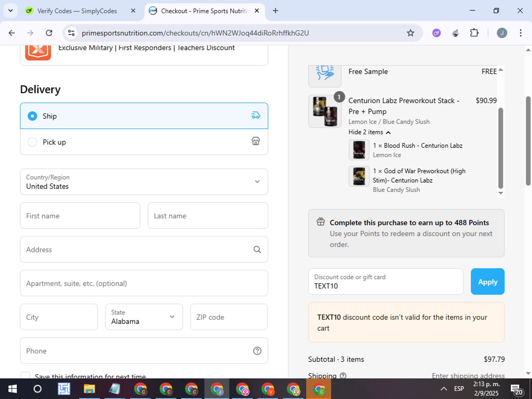Select the Pick up delivery option
Viewport: 532px width, 399px height.
click(144, 142)
